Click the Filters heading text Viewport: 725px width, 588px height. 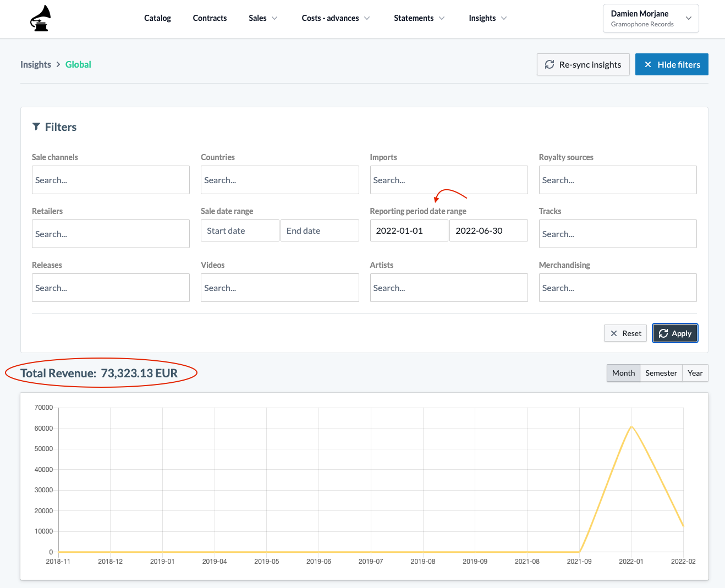61,127
